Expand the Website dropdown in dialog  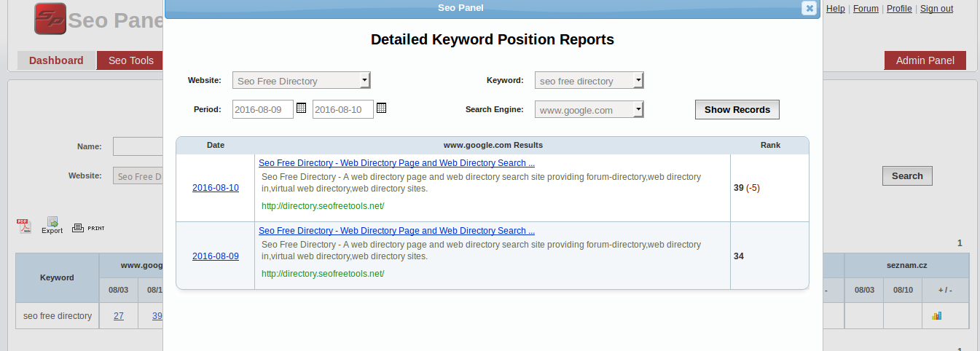[x=301, y=80]
